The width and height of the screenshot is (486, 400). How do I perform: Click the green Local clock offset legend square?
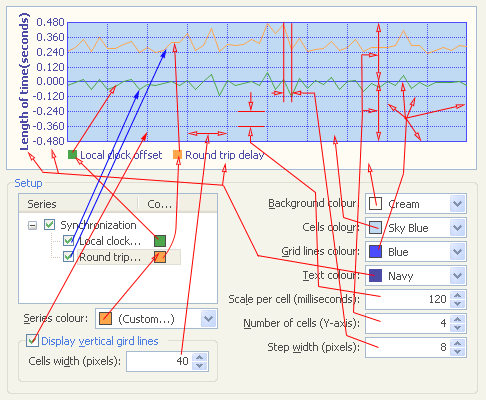pyautogui.click(x=72, y=155)
